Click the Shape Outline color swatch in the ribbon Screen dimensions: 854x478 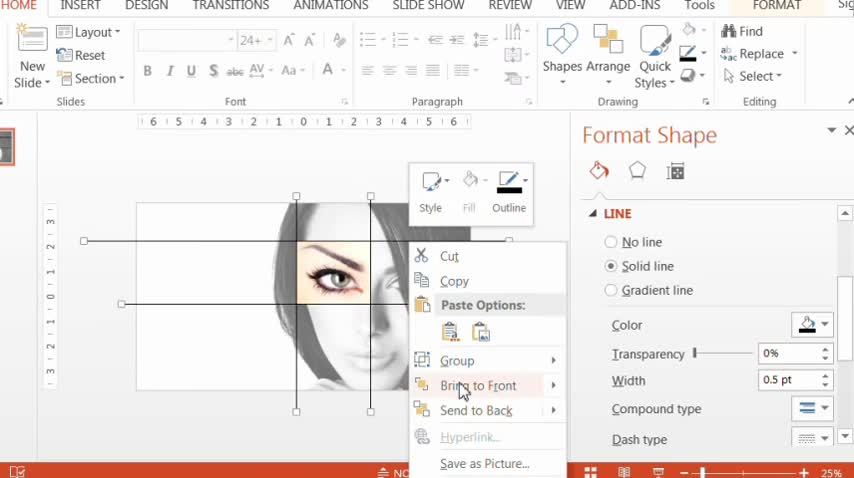tap(688, 53)
